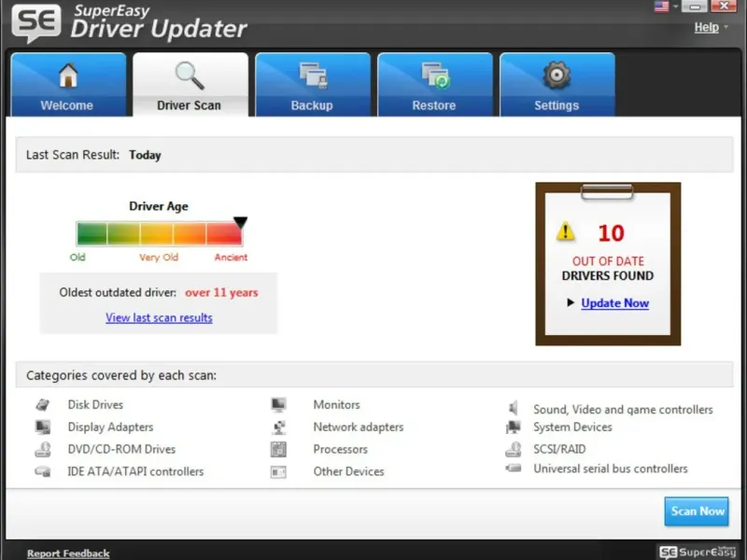This screenshot has height=560, width=747.
Task: Click the Driver Age black marker
Action: pyautogui.click(x=240, y=222)
